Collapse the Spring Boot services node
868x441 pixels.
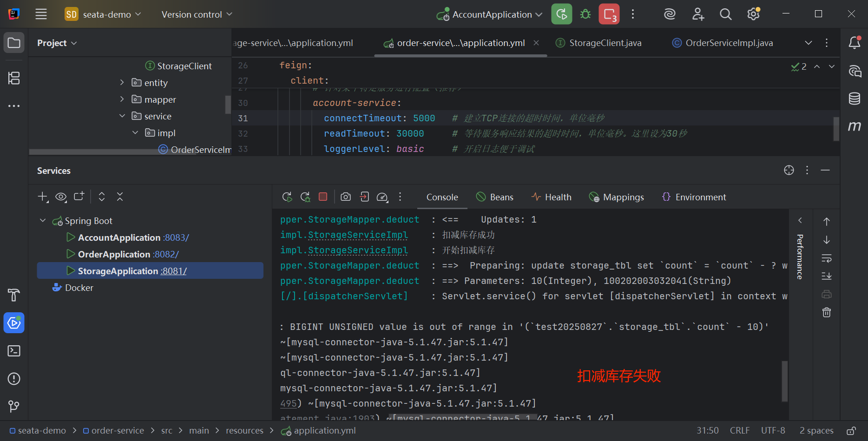pyautogui.click(x=43, y=221)
